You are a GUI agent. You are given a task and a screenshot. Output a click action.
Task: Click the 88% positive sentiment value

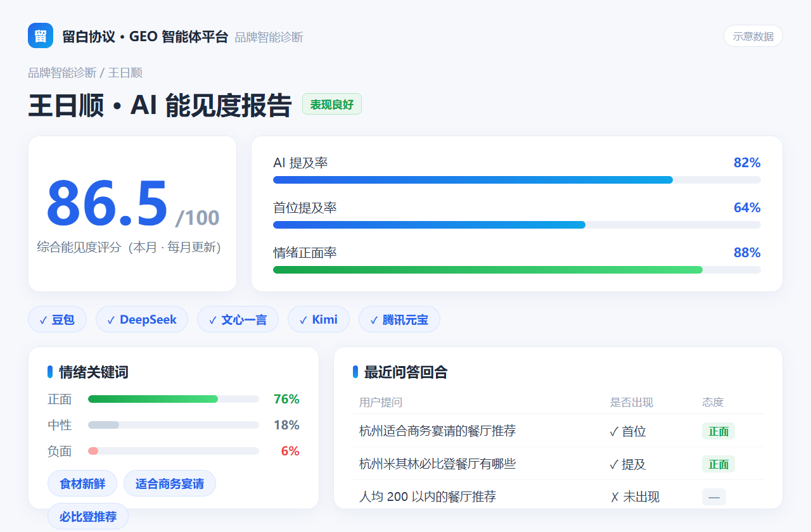(x=747, y=253)
